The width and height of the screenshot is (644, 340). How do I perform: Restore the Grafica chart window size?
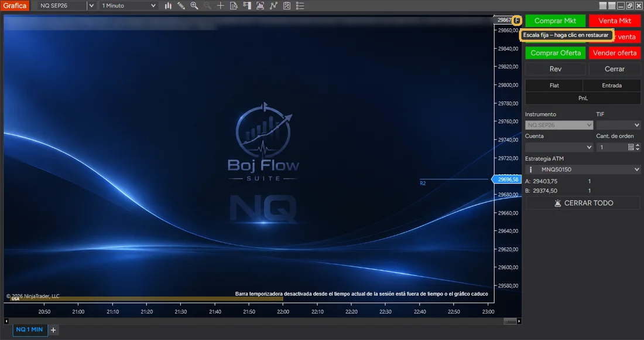[x=629, y=6]
